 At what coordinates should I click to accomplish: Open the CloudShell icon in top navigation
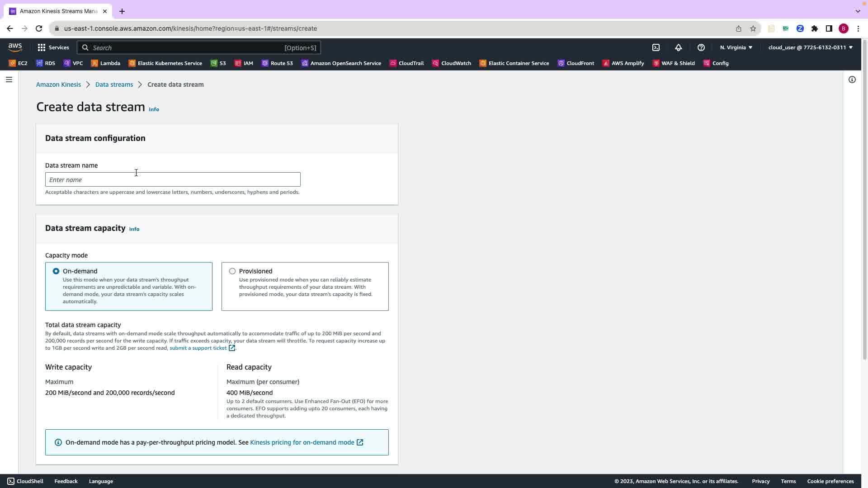[656, 47]
